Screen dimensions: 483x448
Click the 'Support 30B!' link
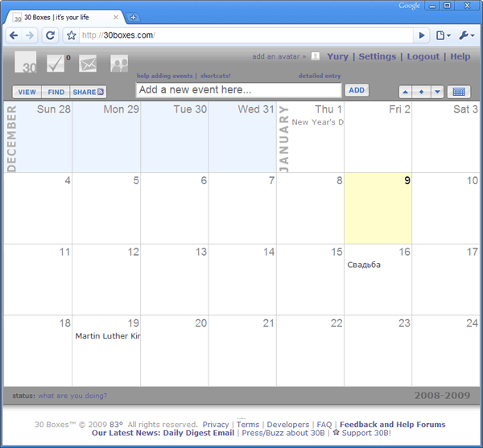tap(366, 433)
